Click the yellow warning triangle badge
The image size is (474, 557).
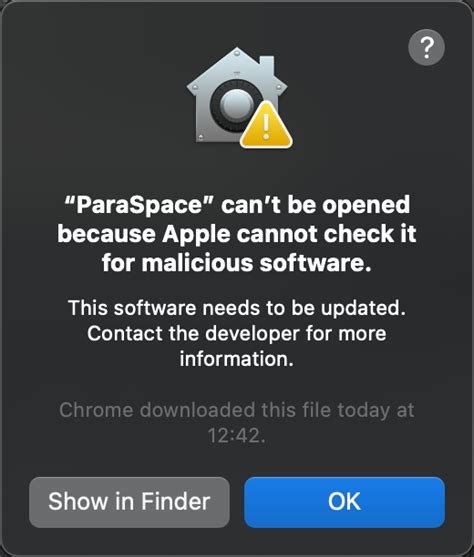266,124
